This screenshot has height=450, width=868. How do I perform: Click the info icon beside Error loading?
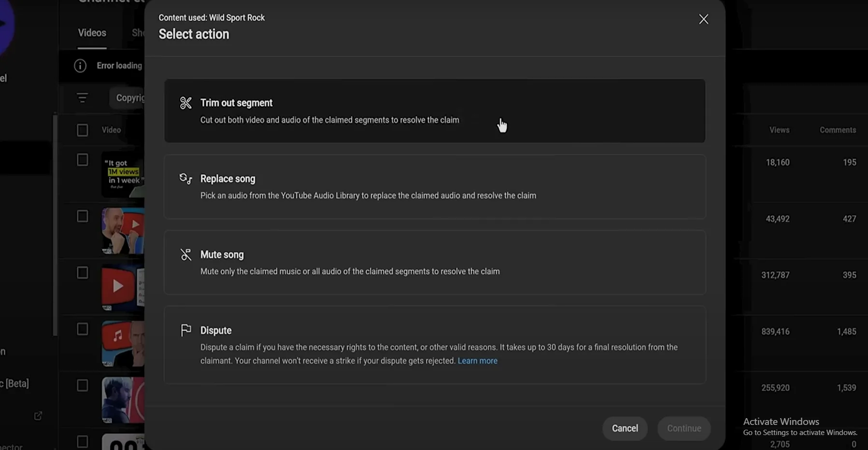pos(80,66)
